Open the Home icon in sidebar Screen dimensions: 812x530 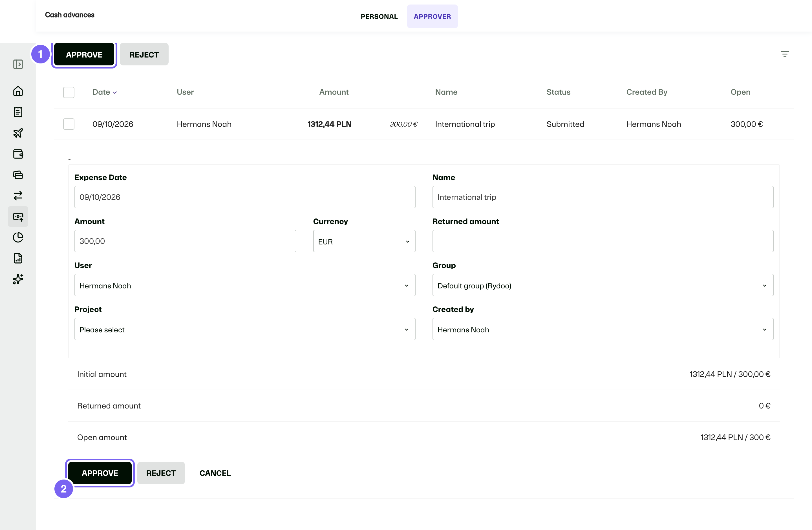pyautogui.click(x=18, y=91)
